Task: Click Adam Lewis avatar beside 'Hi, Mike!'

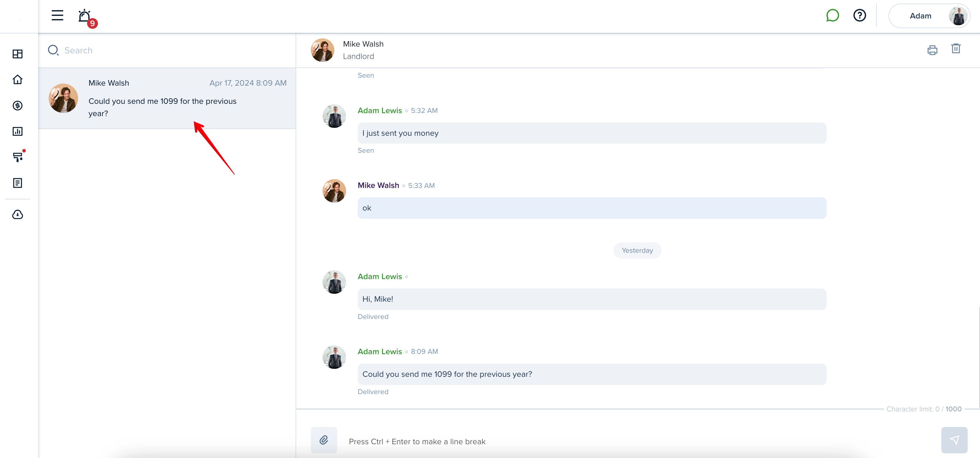Action: (334, 282)
